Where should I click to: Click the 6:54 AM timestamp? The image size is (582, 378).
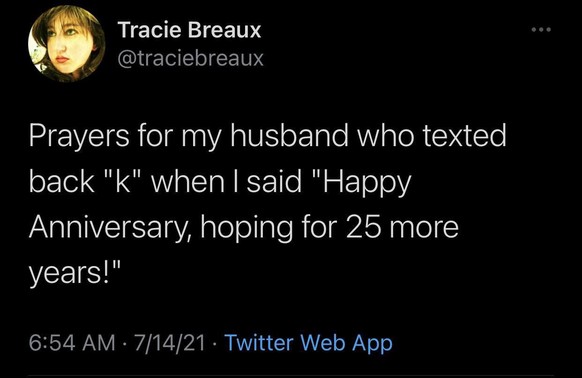coord(72,342)
